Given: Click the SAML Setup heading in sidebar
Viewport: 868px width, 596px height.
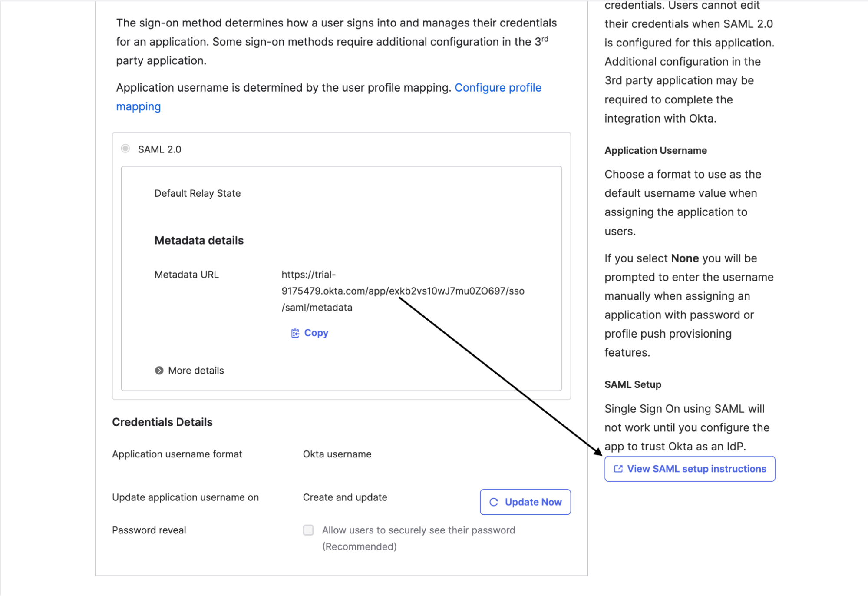Looking at the screenshot, I should click(633, 384).
